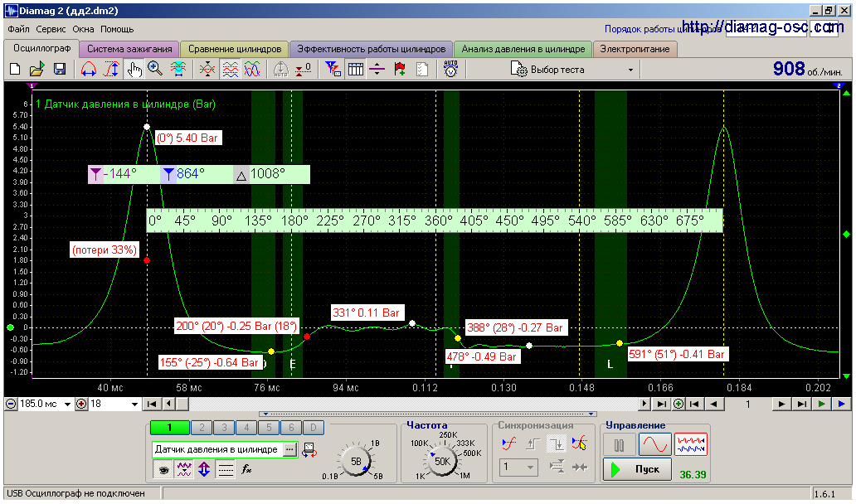This screenshot has width=856, height=504.
Task: Open a file using the folder icon
Action: coord(36,69)
